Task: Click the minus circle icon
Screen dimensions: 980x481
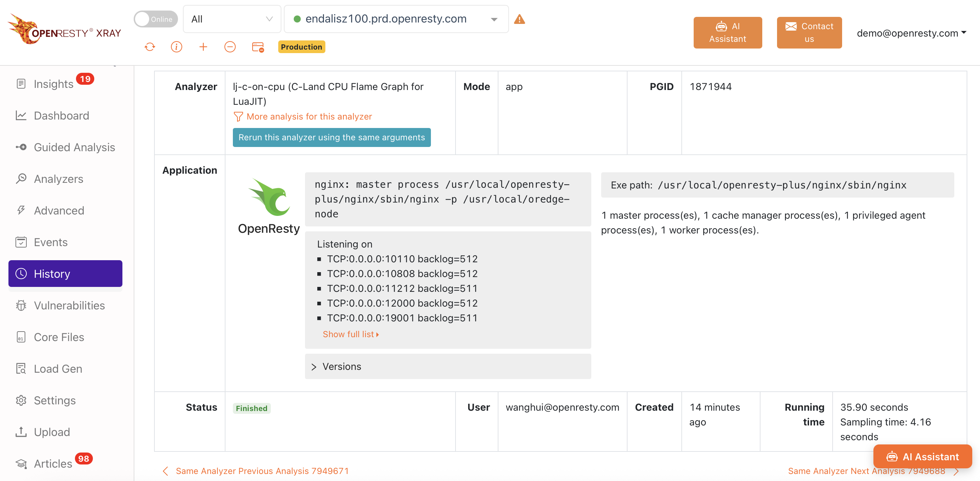Action: point(230,47)
